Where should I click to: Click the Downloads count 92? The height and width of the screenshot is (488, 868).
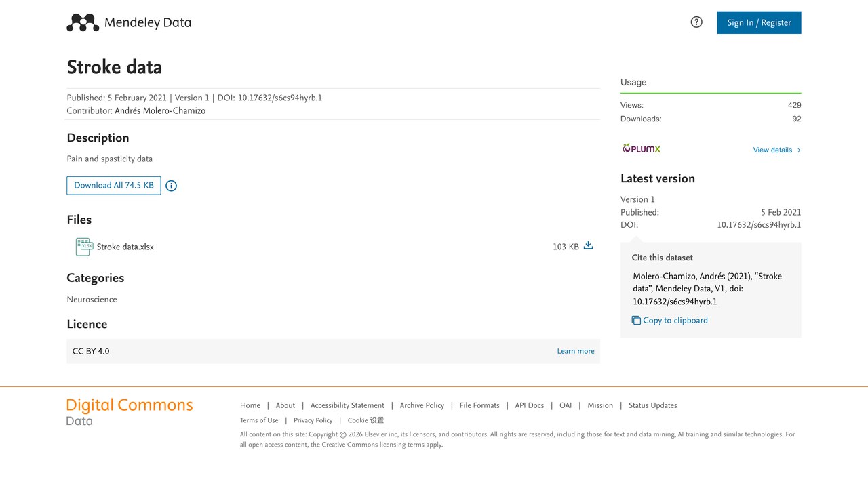click(x=797, y=119)
